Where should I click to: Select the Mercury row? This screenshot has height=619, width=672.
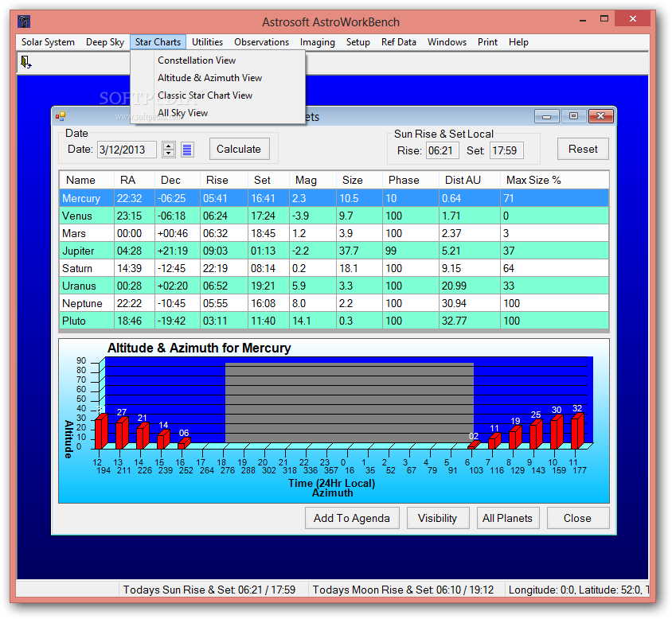(334, 198)
